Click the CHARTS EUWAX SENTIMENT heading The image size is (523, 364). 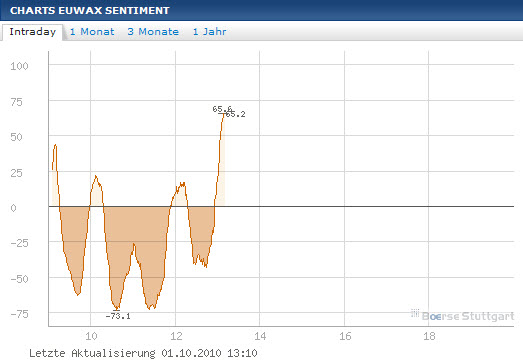click(x=90, y=10)
